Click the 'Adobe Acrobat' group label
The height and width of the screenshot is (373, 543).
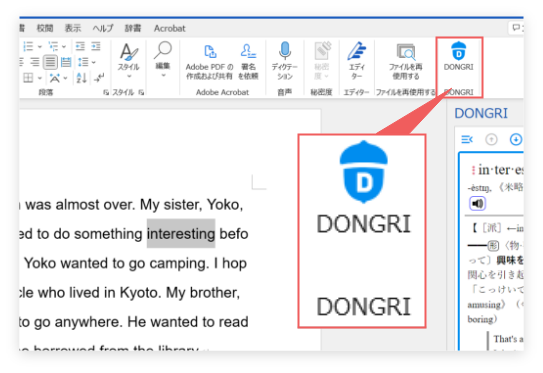point(222,92)
